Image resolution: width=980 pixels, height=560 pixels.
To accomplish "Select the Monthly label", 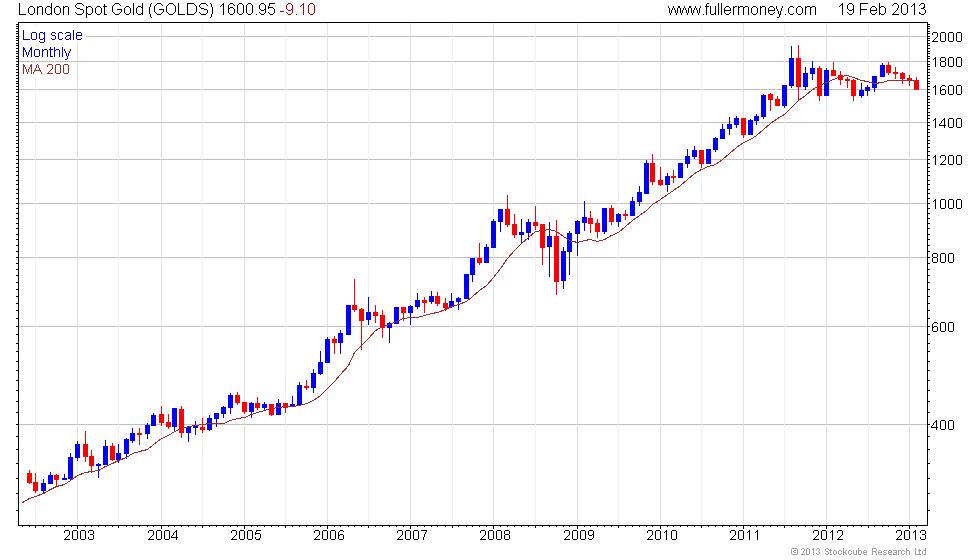I will point(47,52).
